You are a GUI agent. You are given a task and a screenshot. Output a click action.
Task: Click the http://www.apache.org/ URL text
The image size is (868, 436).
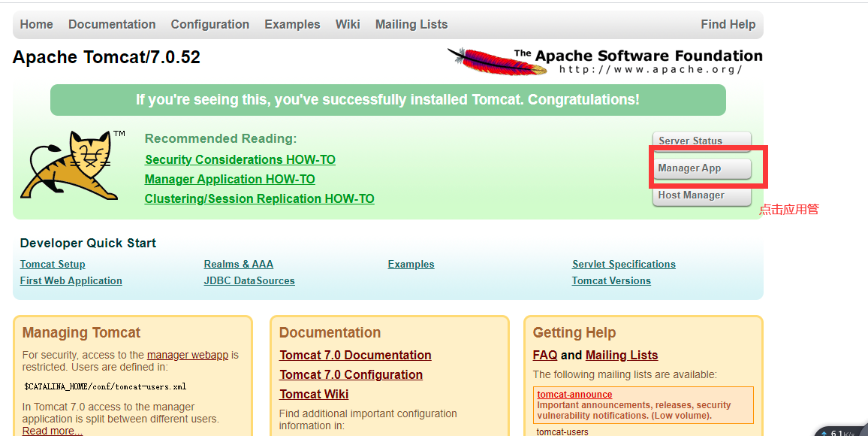(x=650, y=70)
